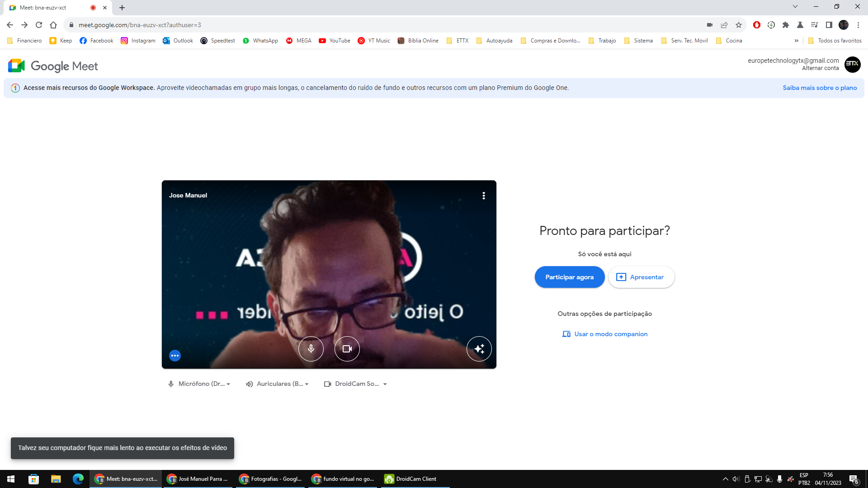Viewport: 868px width, 488px height.
Task: Toggle camera off button
Action: point(347,348)
